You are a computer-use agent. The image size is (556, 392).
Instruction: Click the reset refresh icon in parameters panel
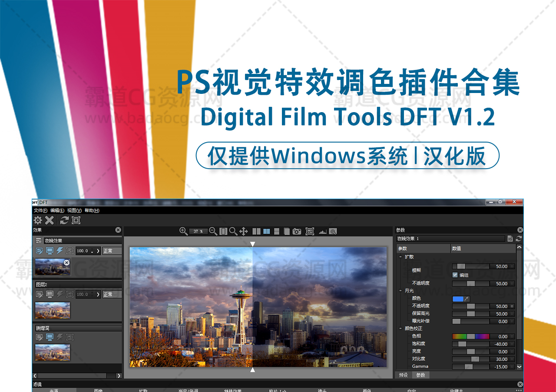pyautogui.click(x=519, y=239)
